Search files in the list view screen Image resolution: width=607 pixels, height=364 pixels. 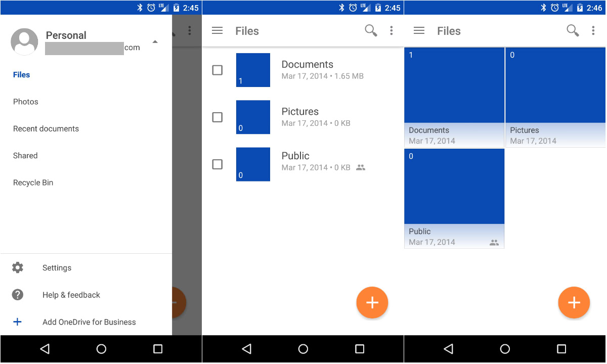371,31
